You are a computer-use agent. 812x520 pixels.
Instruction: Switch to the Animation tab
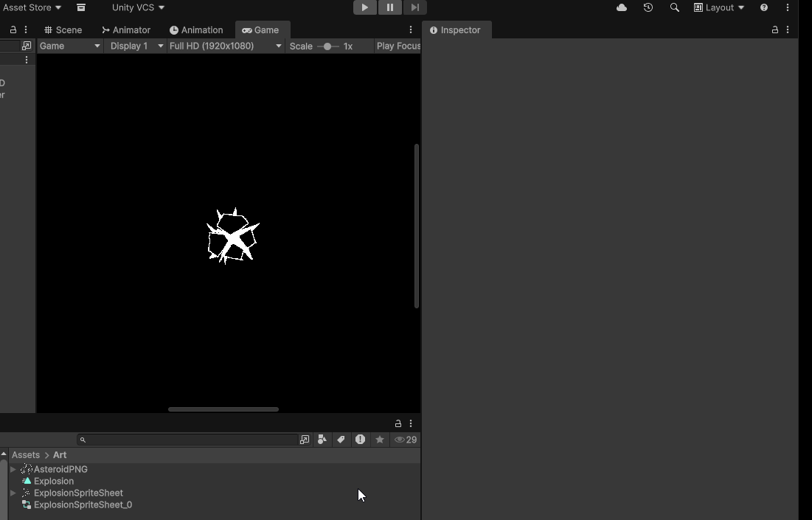tap(196, 30)
